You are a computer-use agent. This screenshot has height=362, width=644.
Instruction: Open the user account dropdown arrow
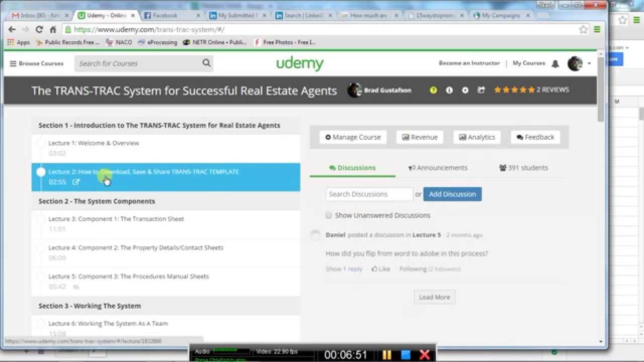point(589,64)
